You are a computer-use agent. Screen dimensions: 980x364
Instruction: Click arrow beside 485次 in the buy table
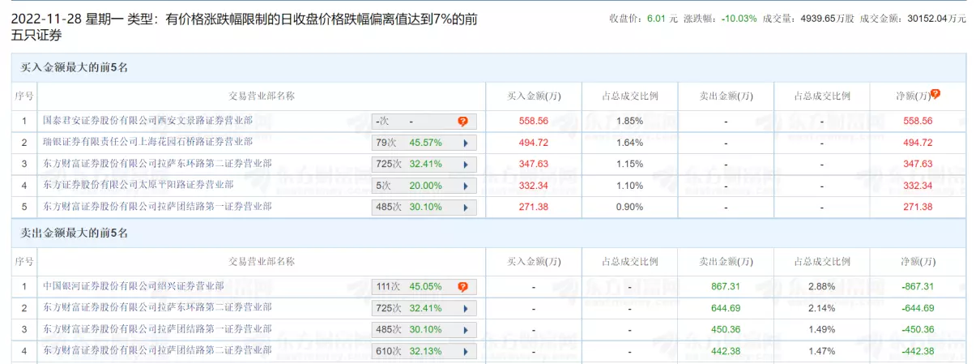click(x=466, y=208)
